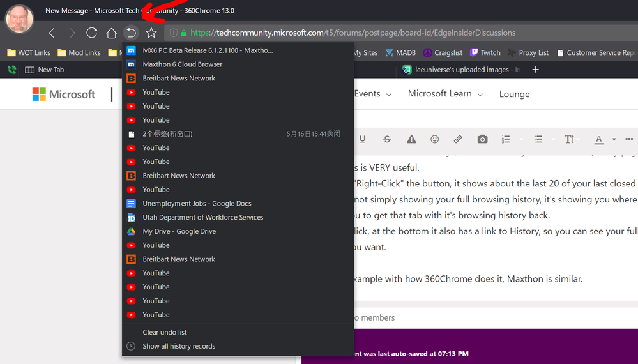Apply Strikethrough formatting
The height and width of the screenshot is (364, 638).
(387, 139)
